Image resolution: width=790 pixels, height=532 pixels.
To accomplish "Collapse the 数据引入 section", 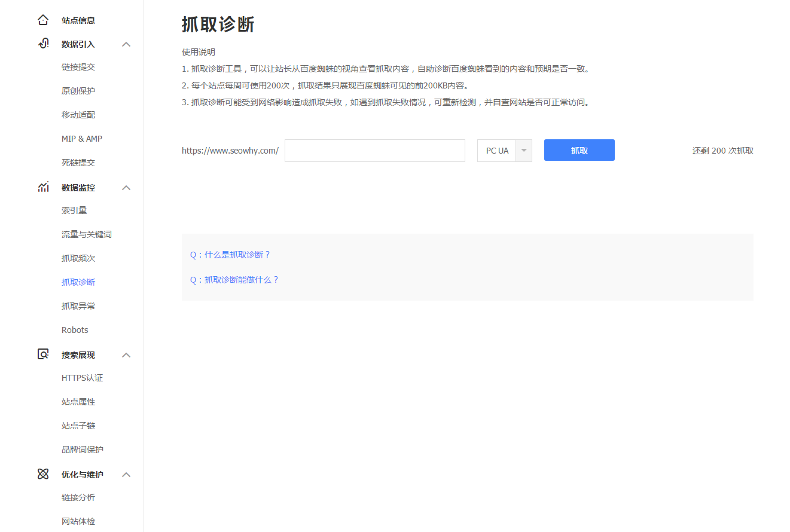I will tap(126, 44).
